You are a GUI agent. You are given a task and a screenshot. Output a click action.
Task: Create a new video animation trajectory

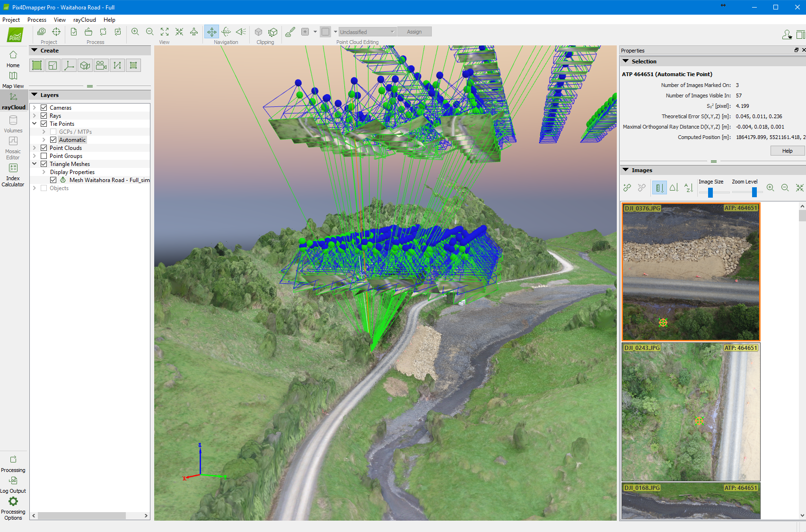point(101,66)
